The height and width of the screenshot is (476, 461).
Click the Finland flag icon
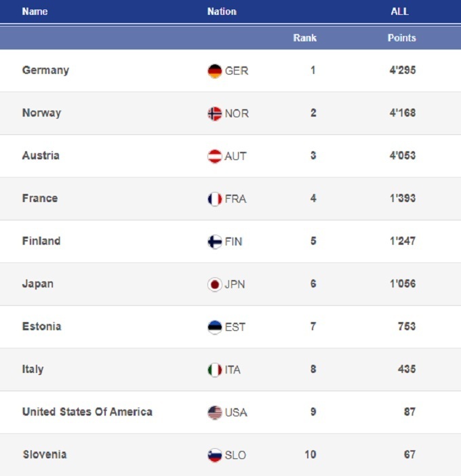215,242
